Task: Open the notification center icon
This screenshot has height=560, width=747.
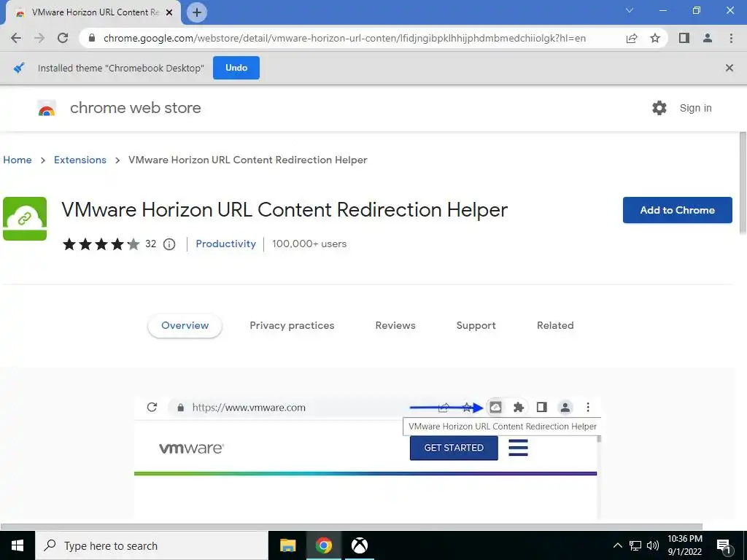Action: click(x=724, y=546)
